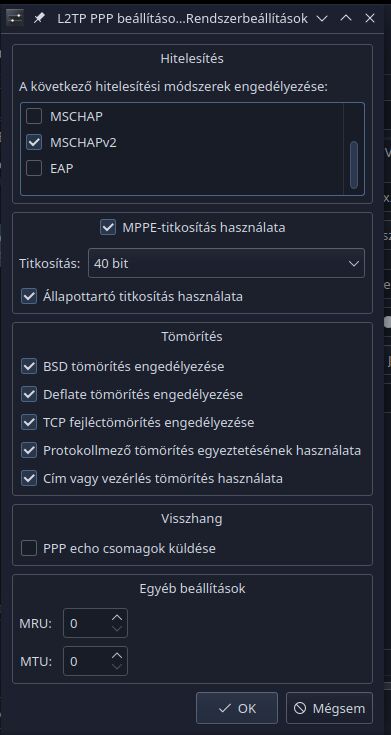The height and width of the screenshot is (735, 391).
Task: Toggle the pin window icon
Action: pyautogui.click(x=39, y=19)
